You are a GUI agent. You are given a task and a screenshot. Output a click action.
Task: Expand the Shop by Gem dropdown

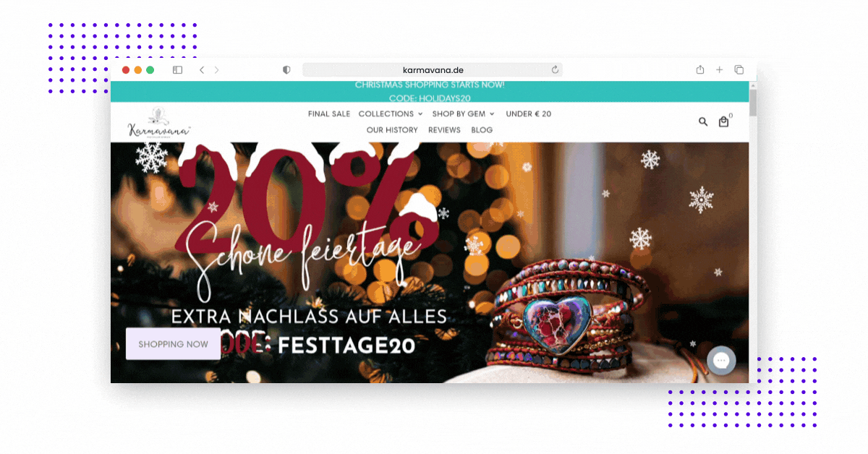click(464, 113)
